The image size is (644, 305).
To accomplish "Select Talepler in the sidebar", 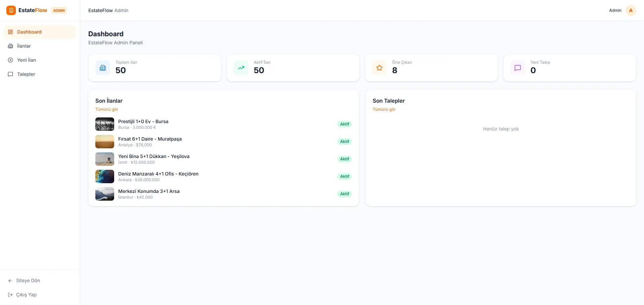I will point(40,74).
